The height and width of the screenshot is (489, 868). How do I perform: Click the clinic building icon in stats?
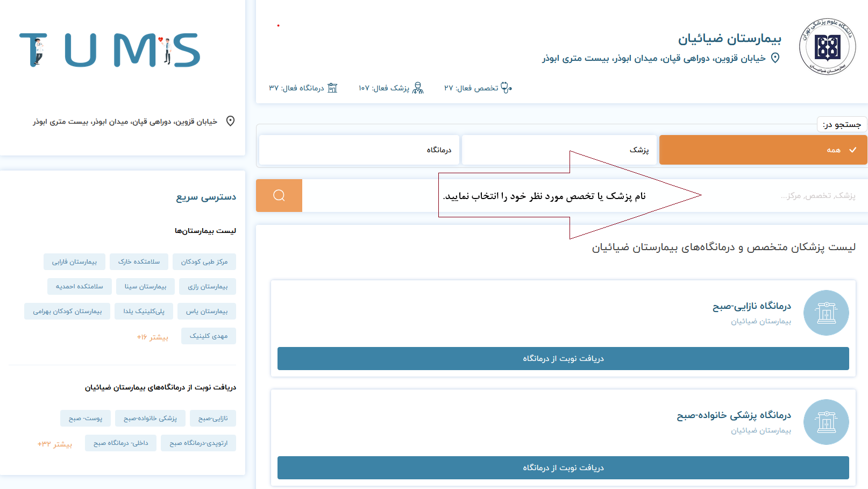point(332,88)
